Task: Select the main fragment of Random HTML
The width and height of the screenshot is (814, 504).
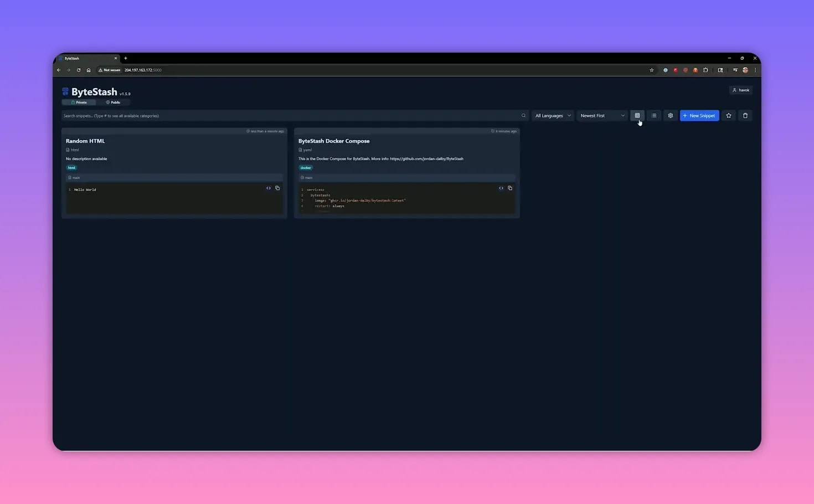Action: click(174, 178)
